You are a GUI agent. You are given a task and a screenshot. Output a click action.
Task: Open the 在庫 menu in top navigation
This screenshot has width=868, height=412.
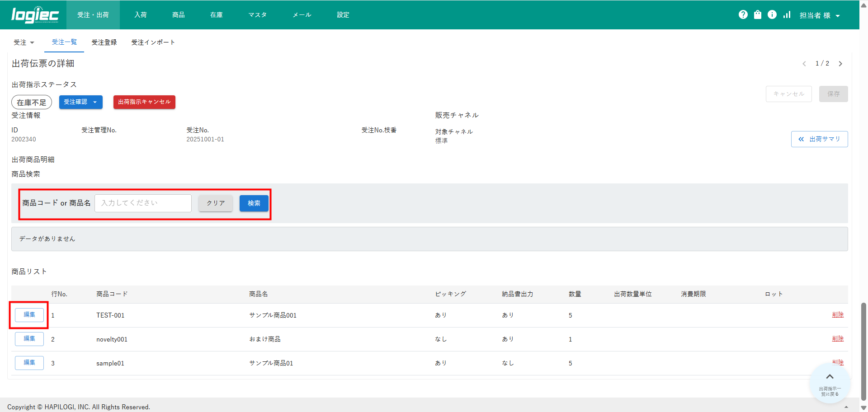click(216, 15)
